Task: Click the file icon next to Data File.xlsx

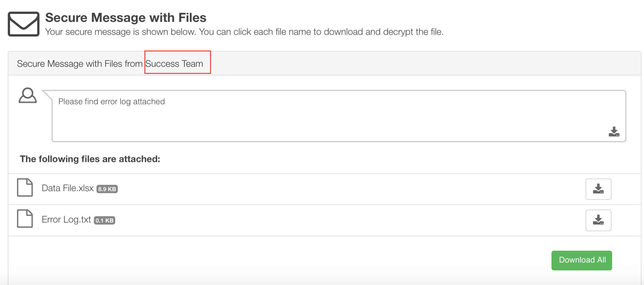Action: (25, 187)
